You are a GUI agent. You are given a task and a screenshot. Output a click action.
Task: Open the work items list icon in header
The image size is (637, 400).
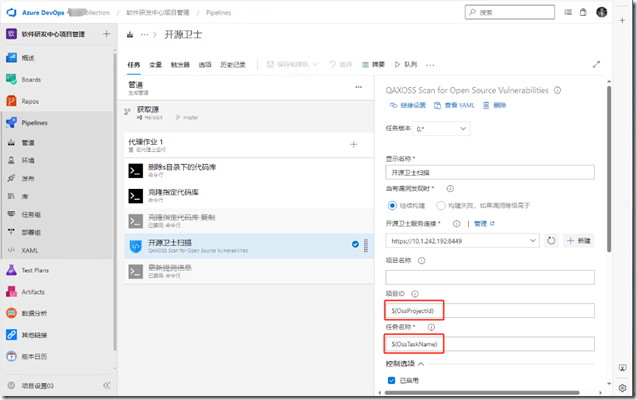point(568,12)
